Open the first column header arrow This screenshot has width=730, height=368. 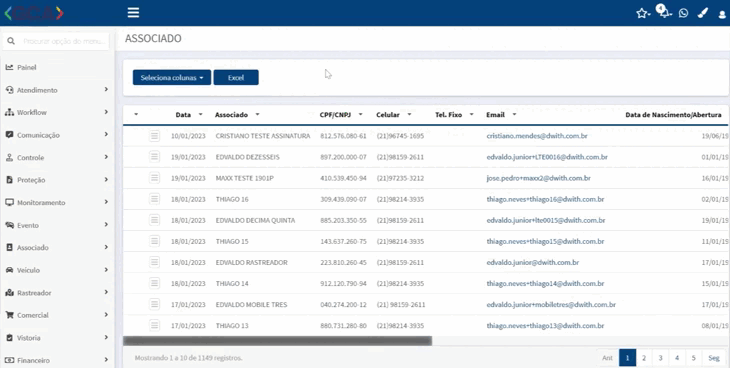[136, 115]
